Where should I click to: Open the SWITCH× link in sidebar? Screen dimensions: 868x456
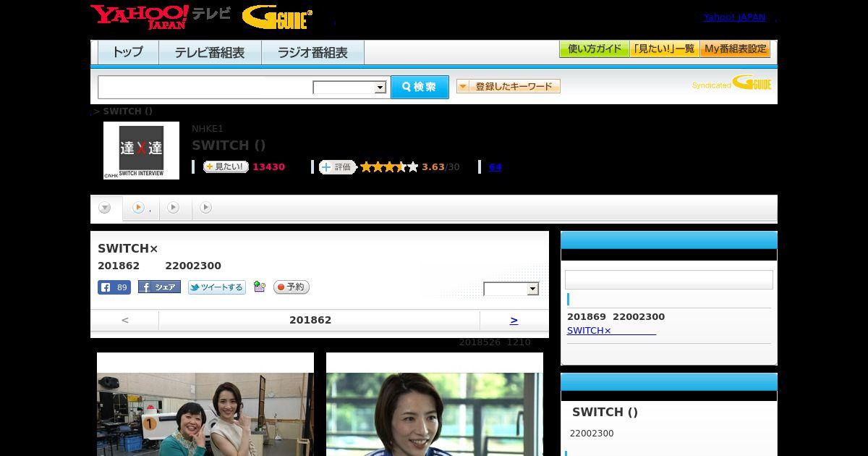pyautogui.click(x=611, y=331)
